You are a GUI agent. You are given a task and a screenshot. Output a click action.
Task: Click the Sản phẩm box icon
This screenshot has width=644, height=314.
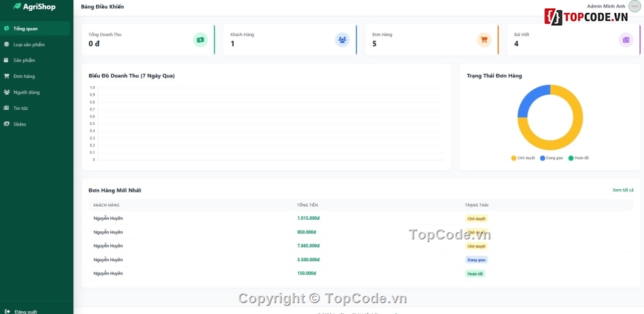pyautogui.click(x=6, y=60)
